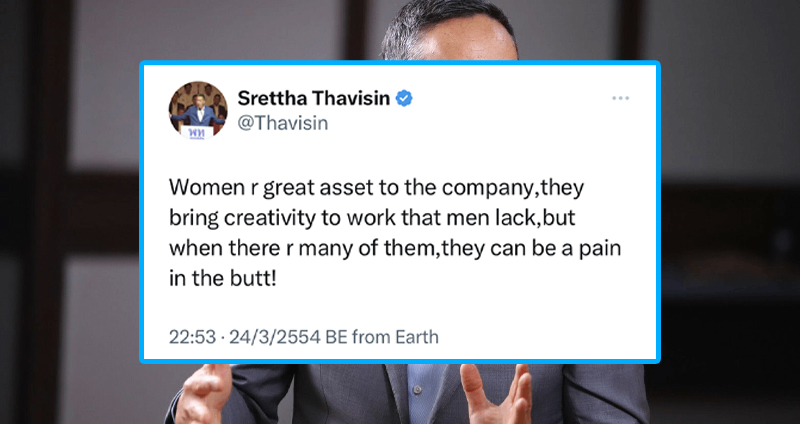The height and width of the screenshot is (424, 800).
Task: Click the "from Earth" location label
Action: coord(395,337)
